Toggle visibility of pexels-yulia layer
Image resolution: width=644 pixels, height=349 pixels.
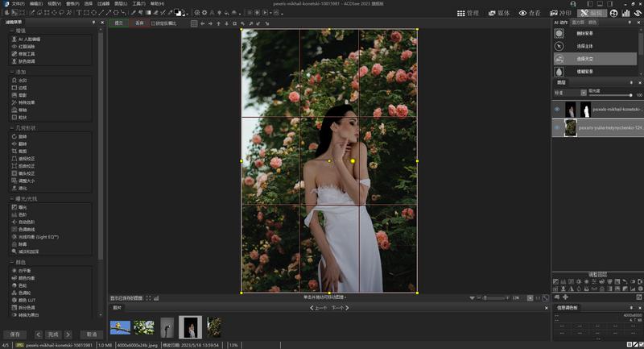click(x=556, y=127)
